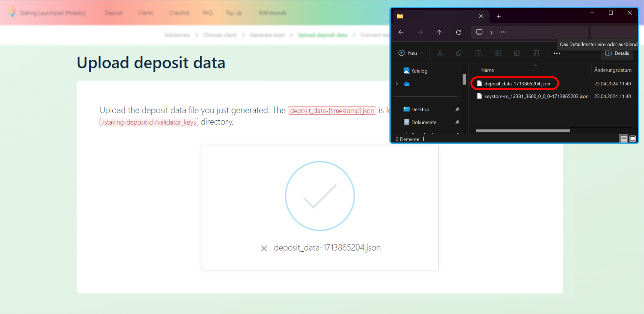Viewport: 644px width, 314px height.
Task: Click the Copy icon in Explorer toolbar
Action: tap(459, 53)
